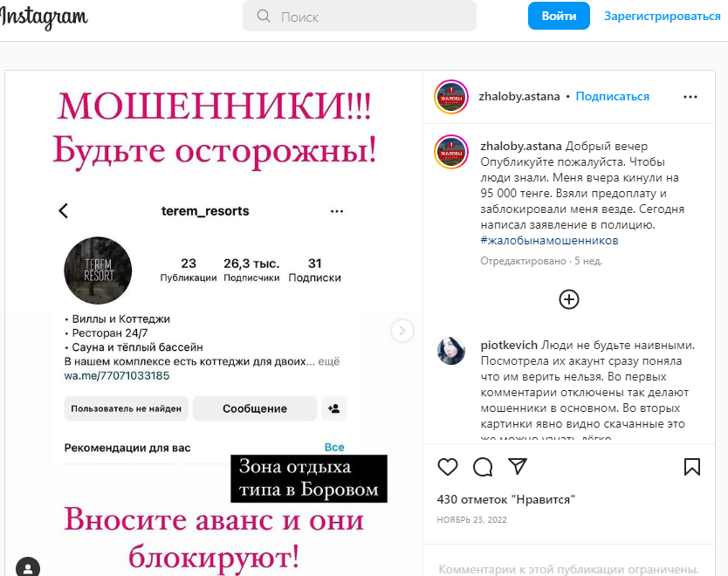Click the Войти login button

[x=559, y=16]
